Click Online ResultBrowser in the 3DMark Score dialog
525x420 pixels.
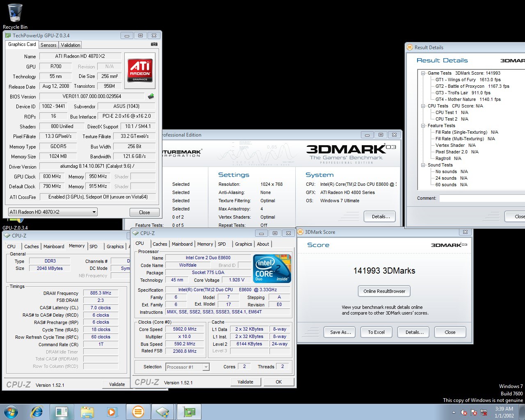coord(384,291)
